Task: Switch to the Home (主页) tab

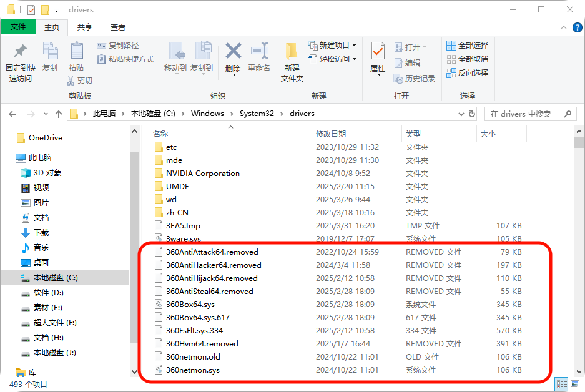Action: [x=52, y=27]
